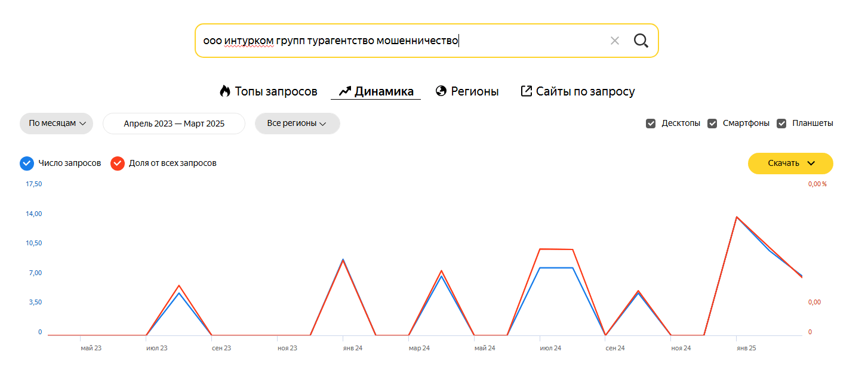Uncheck the Десктопы checkbox
The image size is (868, 373).
(x=651, y=124)
